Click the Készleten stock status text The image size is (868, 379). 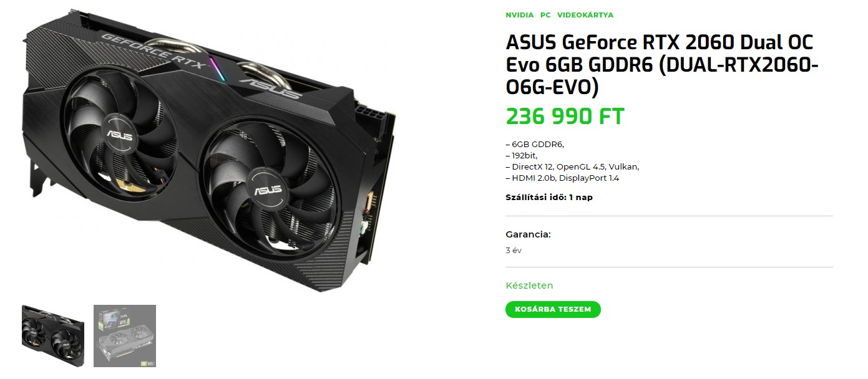(x=529, y=285)
